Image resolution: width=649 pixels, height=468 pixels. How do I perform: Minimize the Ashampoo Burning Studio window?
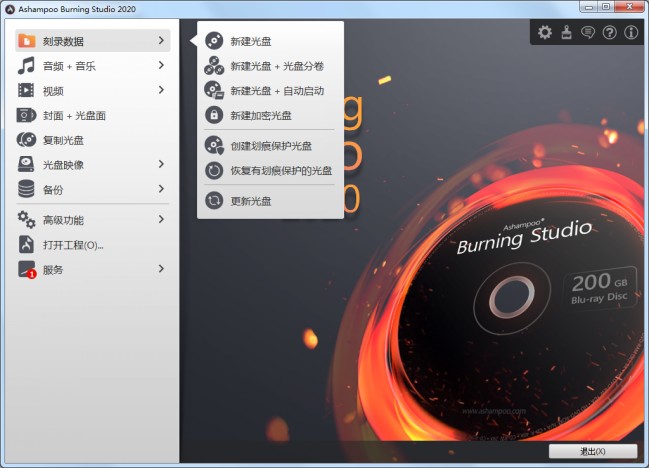[589, 6]
